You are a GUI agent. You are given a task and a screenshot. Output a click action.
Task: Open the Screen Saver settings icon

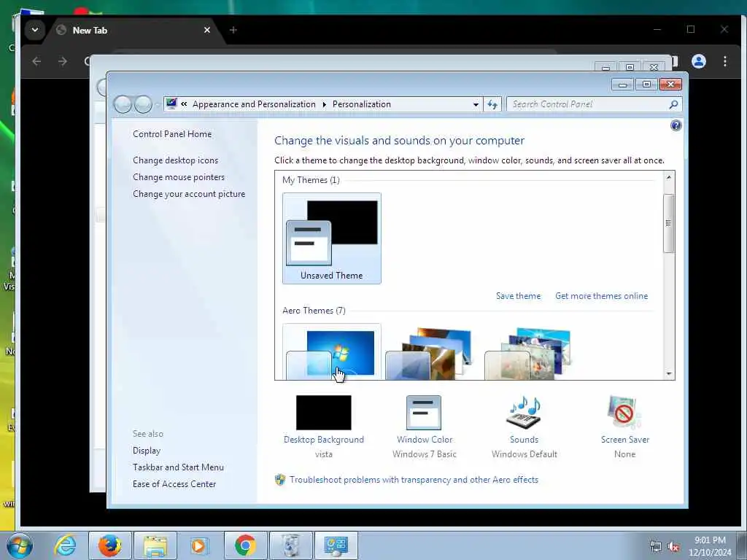624,413
